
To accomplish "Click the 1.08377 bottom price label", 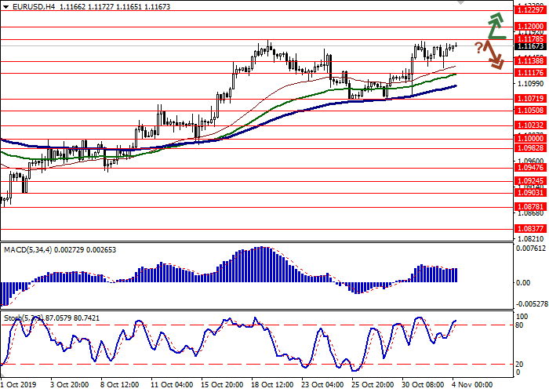I will tap(530, 228).
